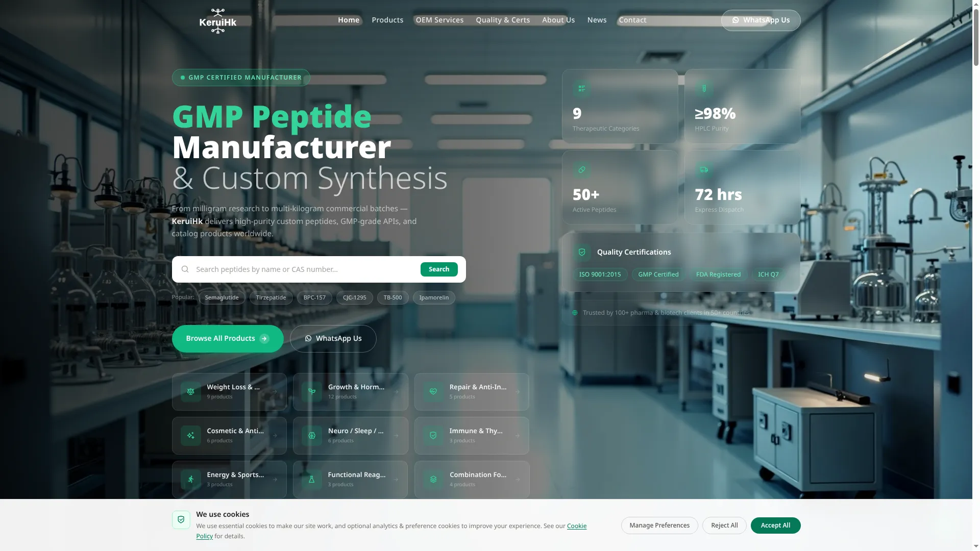Click the arrow on the Neuro / Sleep card
Screen dimensions: 980x551
396,436
